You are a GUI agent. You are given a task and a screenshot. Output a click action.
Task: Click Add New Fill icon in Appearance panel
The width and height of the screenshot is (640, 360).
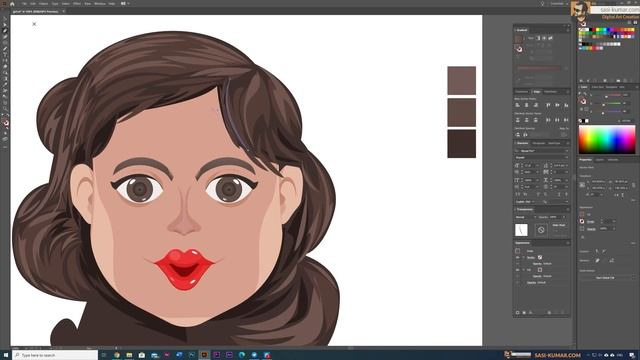click(524, 313)
